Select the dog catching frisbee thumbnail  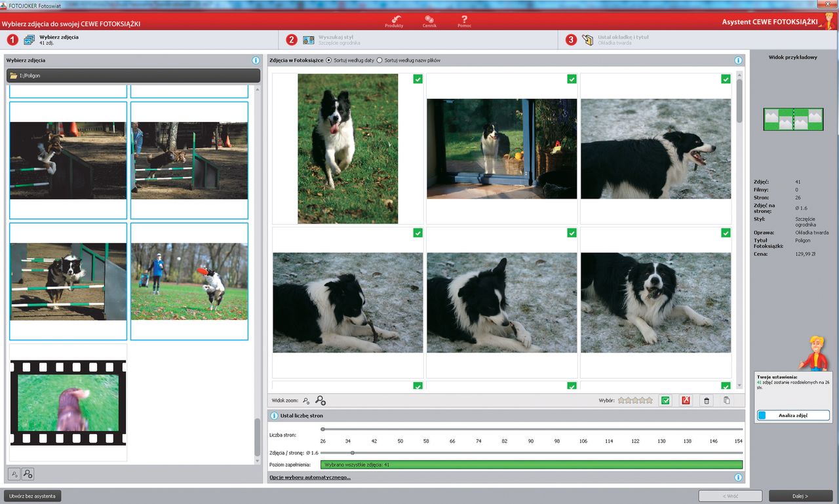pyautogui.click(x=189, y=281)
